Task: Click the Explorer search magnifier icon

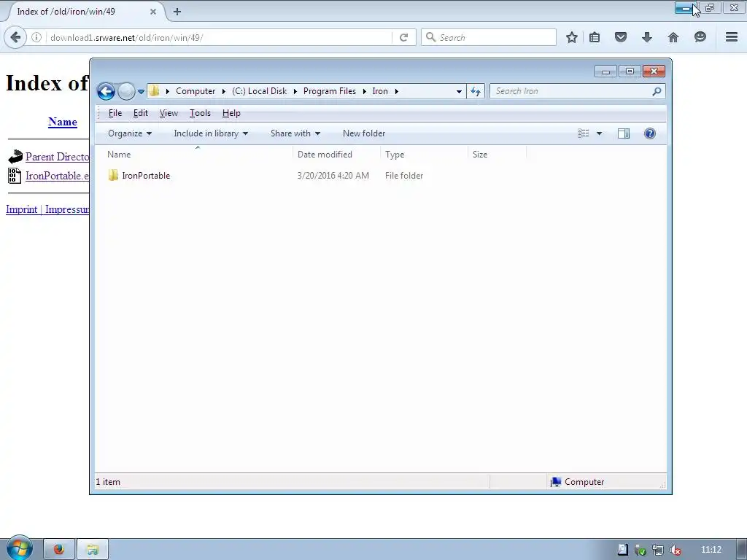Action: tap(657, 91)
